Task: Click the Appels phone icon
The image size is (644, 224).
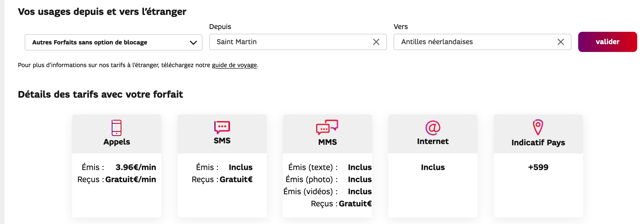Action: click(x=116, y=128)
